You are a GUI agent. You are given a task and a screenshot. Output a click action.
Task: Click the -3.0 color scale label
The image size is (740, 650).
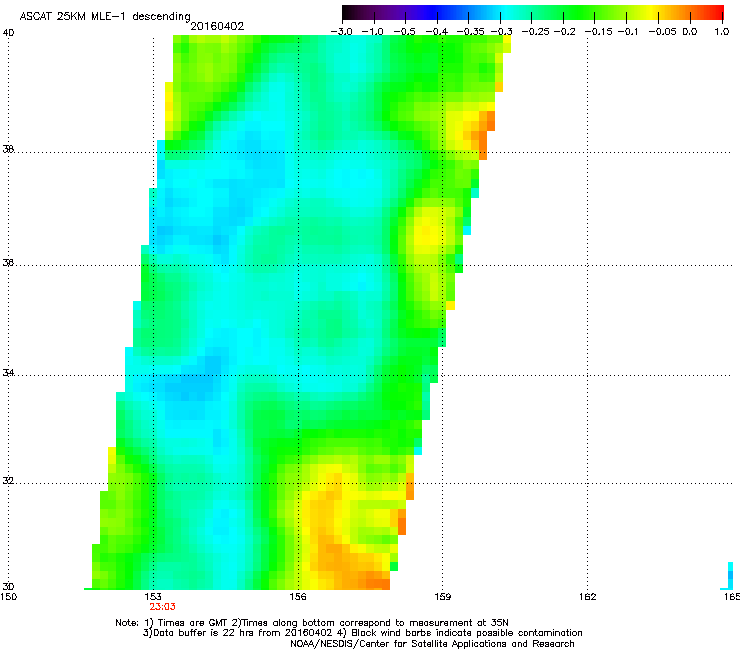click(x=341, y=32)
